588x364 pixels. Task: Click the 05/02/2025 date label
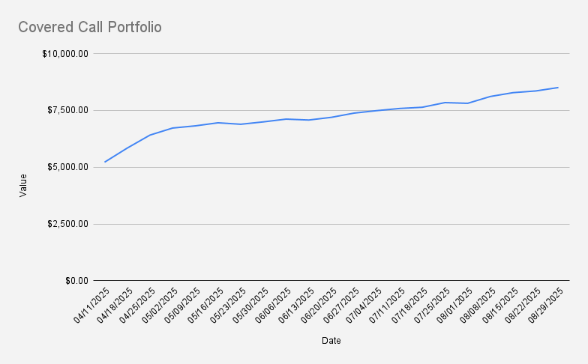click(159, 306)
